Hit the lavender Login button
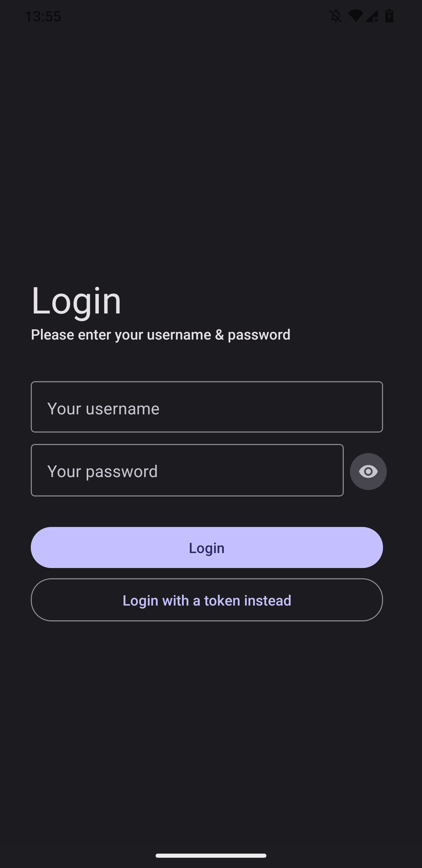This screenshot has width=422, height=868. pyautogui.click(x=207, y=547)
